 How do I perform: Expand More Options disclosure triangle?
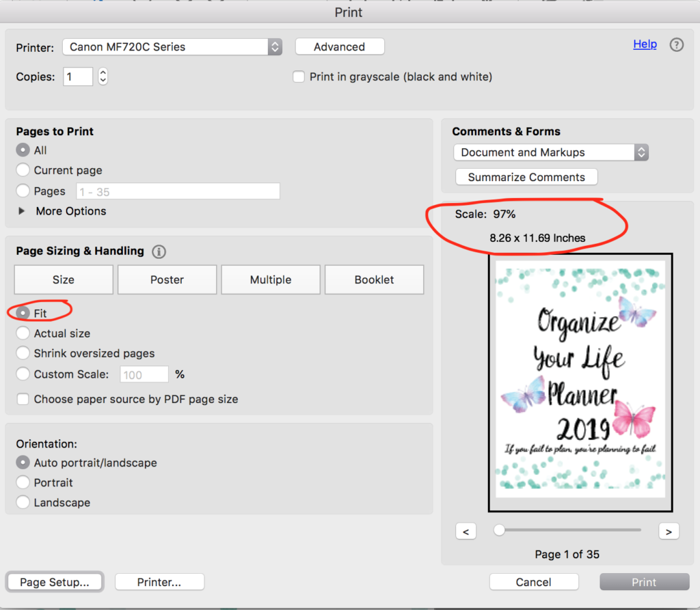point(21,211)
